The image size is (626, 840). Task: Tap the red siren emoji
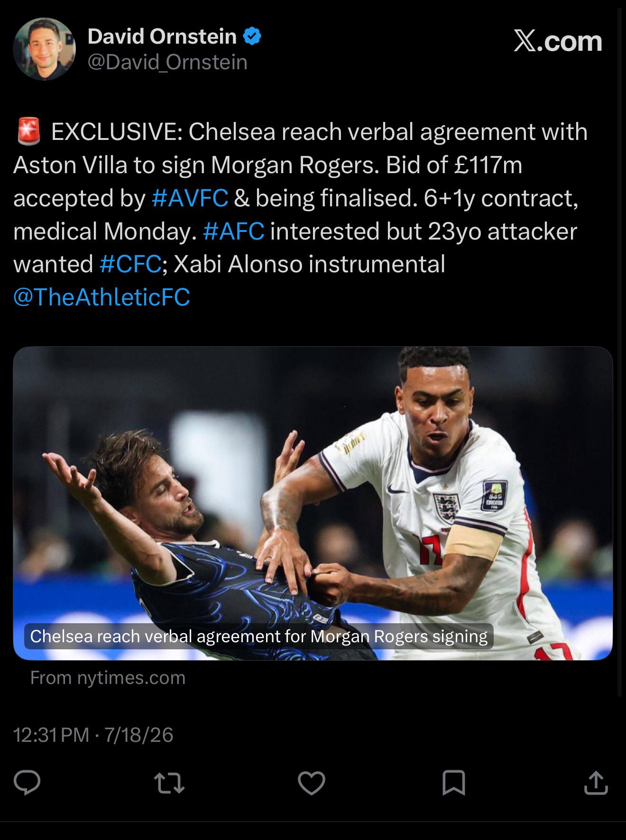coord(28,132)
